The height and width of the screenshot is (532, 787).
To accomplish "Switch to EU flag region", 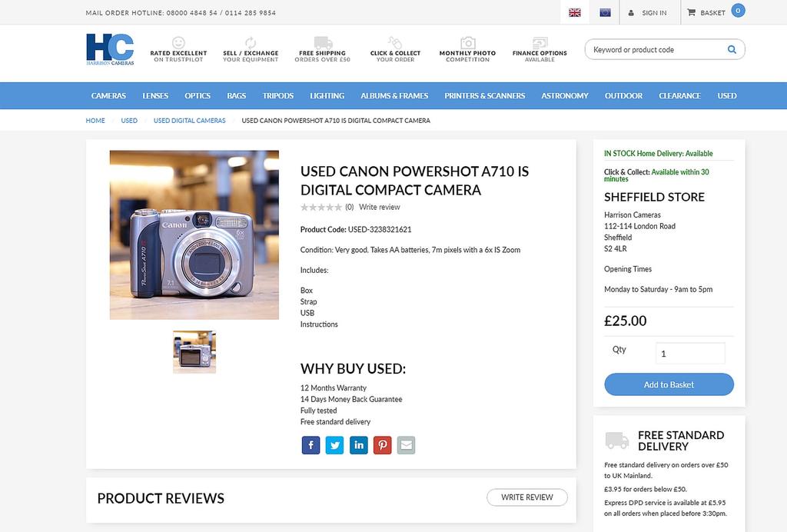I will coord(605,13).
